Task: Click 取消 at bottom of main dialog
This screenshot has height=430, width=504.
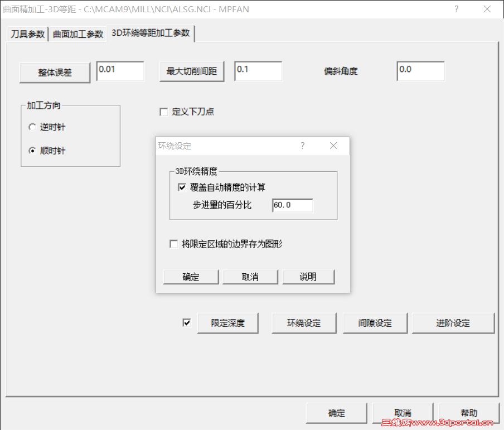Action: click(x=403, y=413)
